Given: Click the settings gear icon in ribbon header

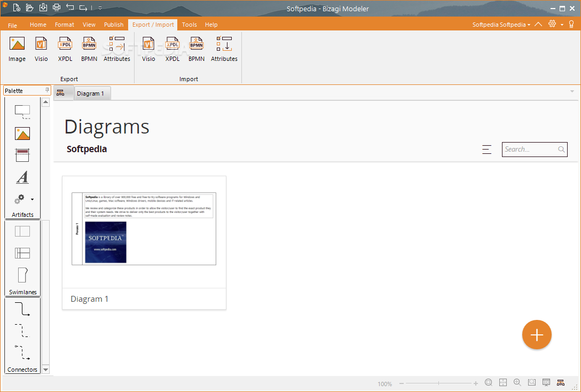Looking at the screenshot, I should (x=552, y=23).
